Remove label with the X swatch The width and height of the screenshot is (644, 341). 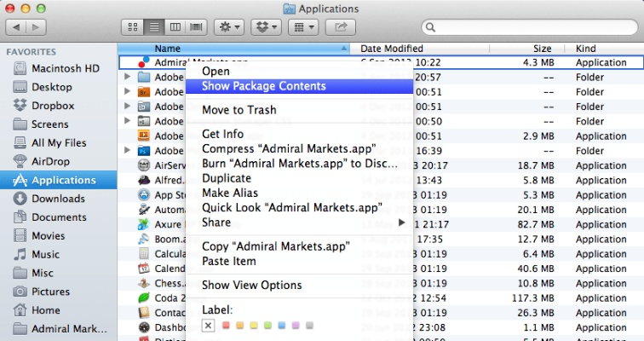tap(209, 326)
